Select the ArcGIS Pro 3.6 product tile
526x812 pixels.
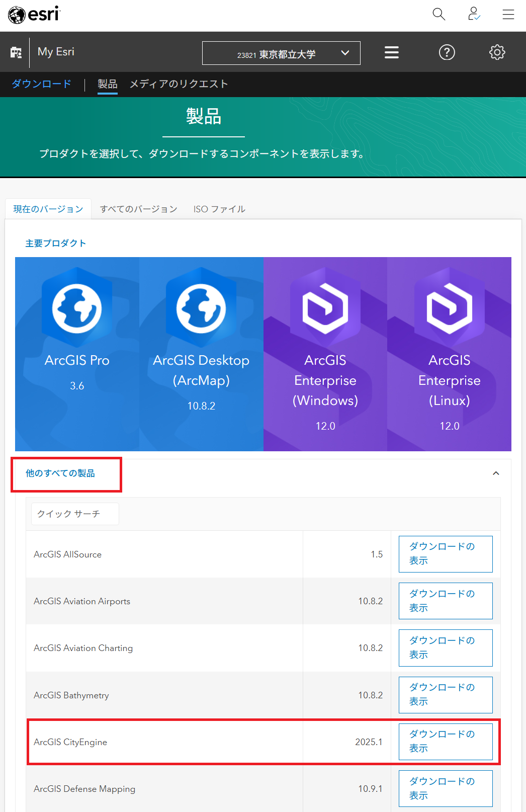tap(77, 354)
